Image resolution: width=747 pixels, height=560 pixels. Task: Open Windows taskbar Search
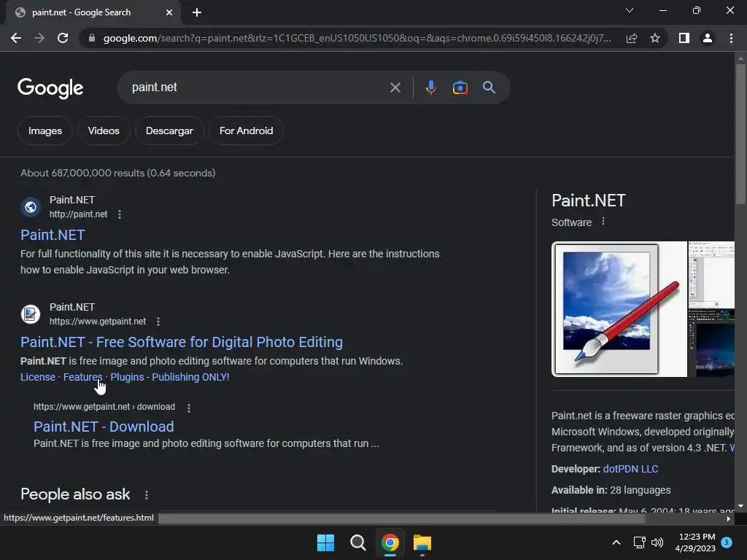[357, 542]
